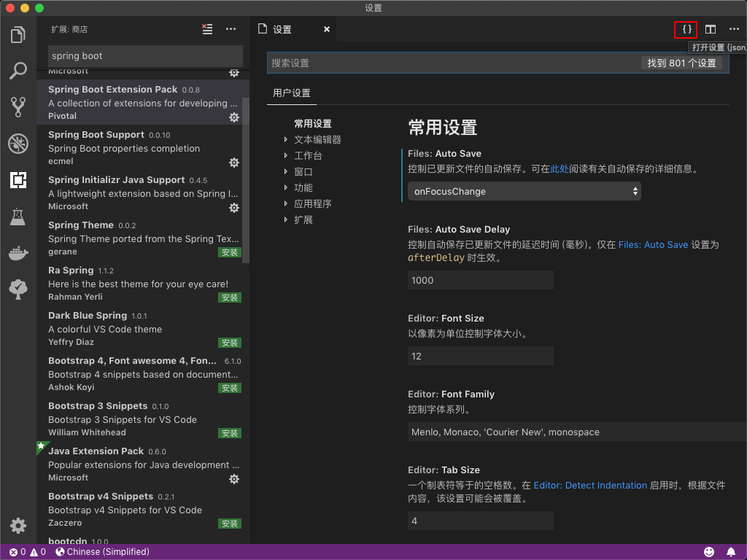This screenshot has height=560, width=747.
Task: Open the editor more actions menu
Action: pyautogui.click(x=734, y=29)
